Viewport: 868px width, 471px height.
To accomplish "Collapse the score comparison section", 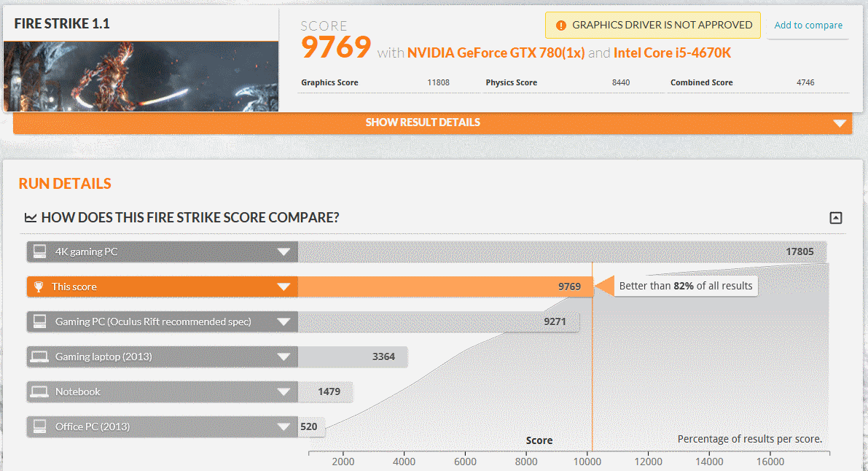I will click(836, 218).
